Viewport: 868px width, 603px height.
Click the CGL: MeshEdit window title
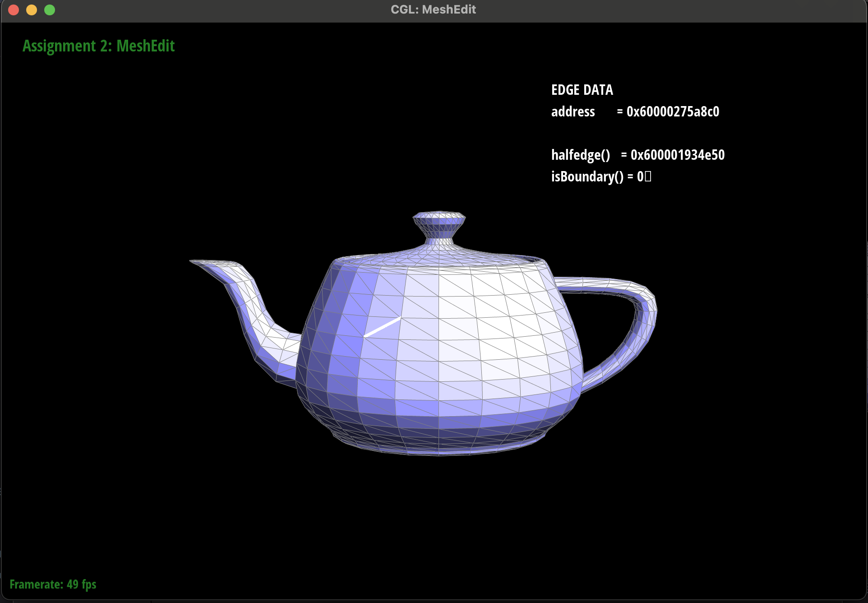click(433, 10)
